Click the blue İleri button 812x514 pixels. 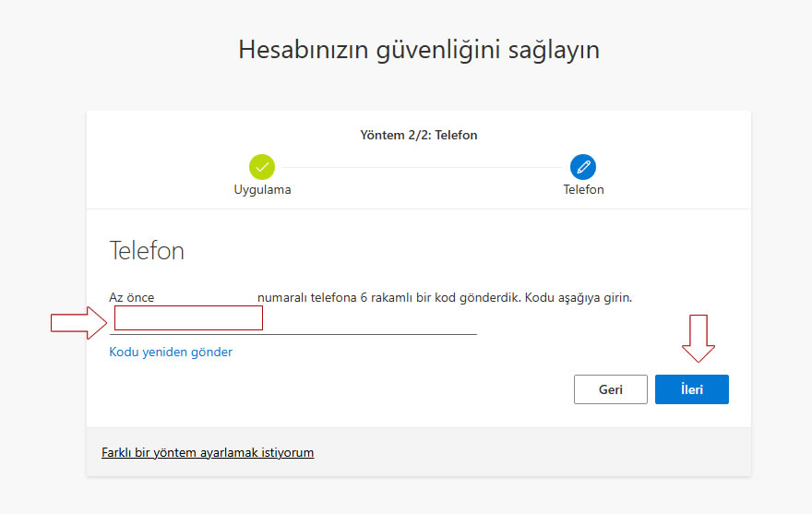pyautogui.click(x=691, y=389)
